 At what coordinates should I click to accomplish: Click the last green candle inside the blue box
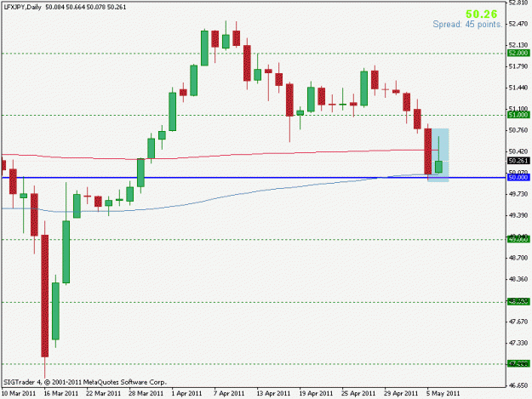438,167
